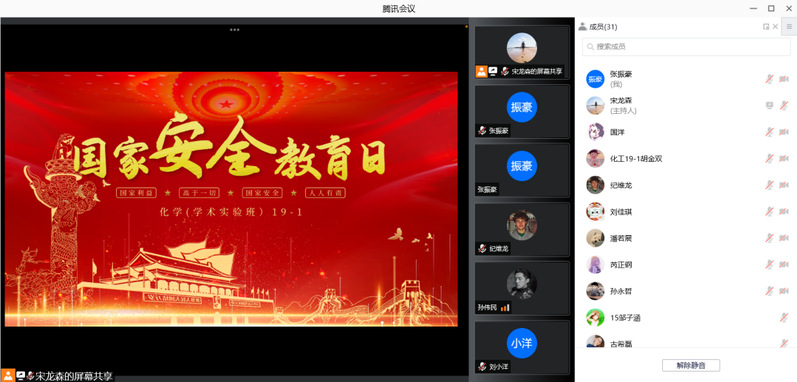The height and width of the screenshot is (382, 797).
Task: Click screen-share icon beside 宋龙森
Action: (x=770, y=106)
